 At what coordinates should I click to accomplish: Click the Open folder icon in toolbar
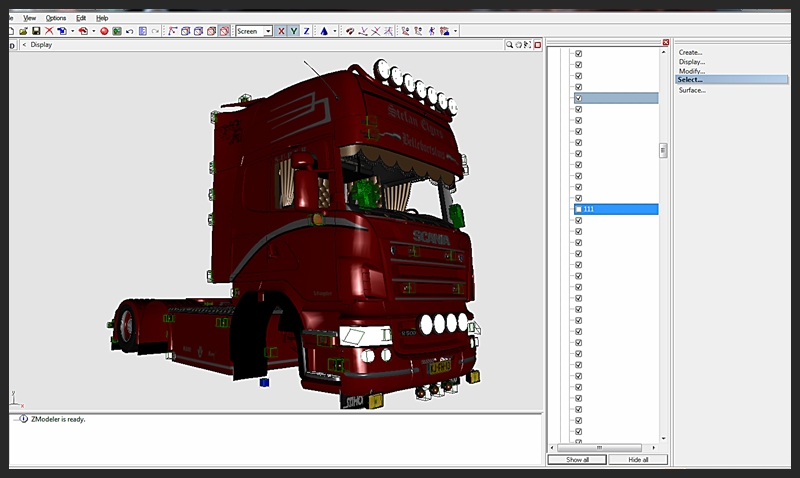tap(23, 31)
